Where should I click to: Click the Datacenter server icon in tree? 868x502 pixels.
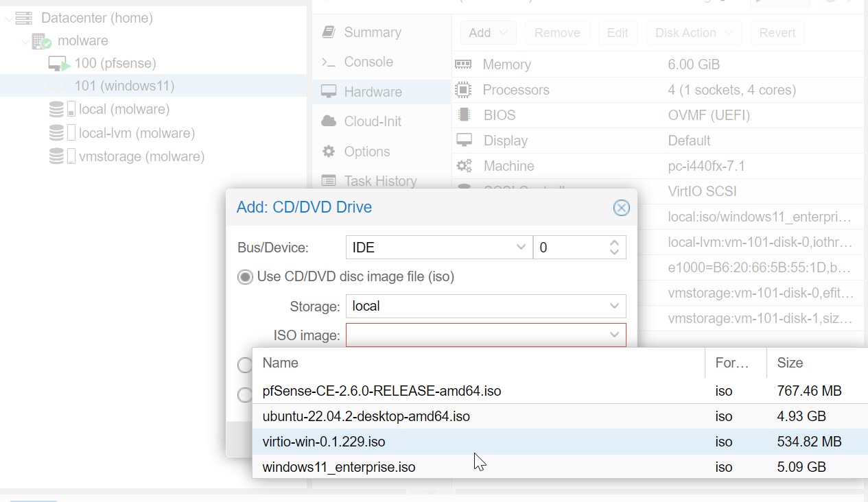point(23,19)
